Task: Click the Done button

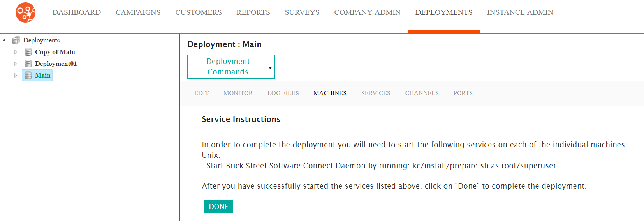Action: click(218, 207)
